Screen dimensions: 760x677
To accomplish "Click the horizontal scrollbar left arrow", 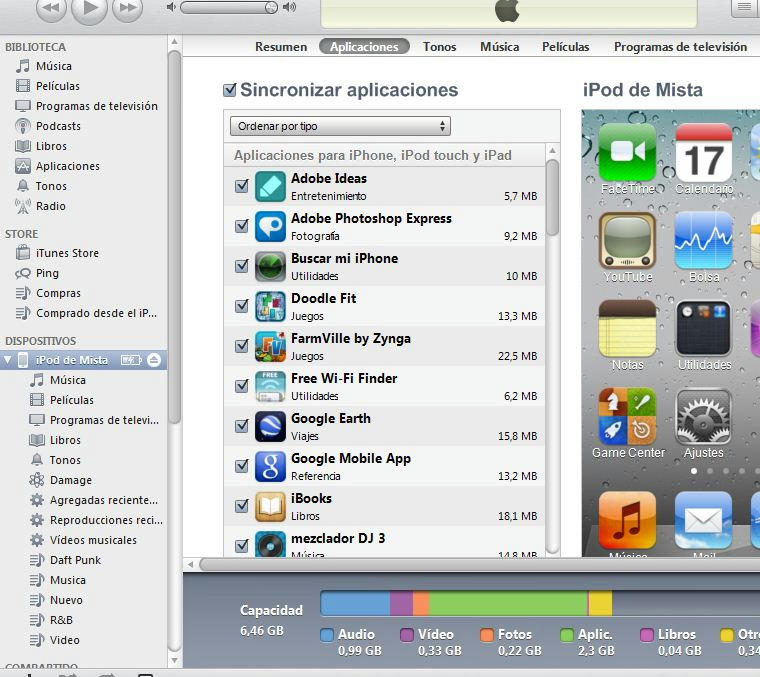I will point(191,564).
